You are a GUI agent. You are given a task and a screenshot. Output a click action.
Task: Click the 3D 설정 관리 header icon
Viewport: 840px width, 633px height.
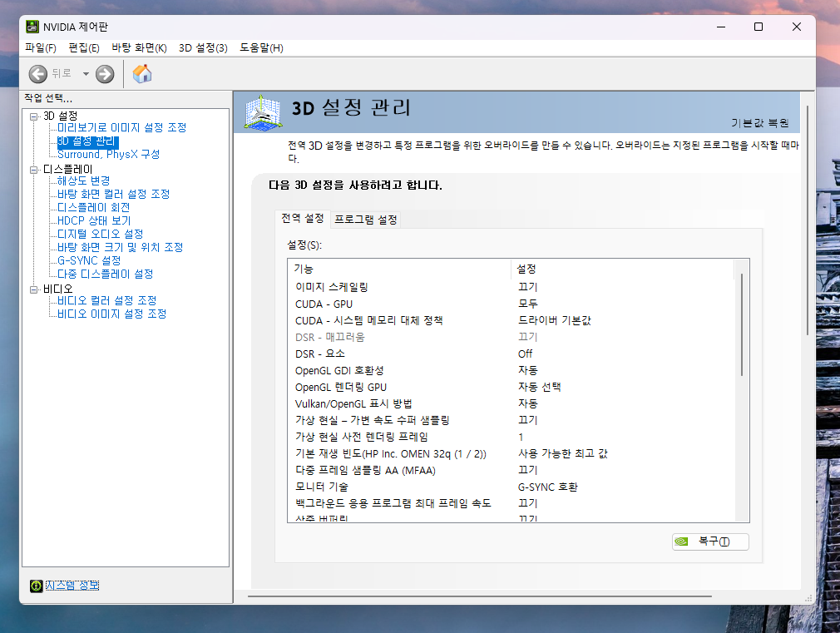(263, 112)
